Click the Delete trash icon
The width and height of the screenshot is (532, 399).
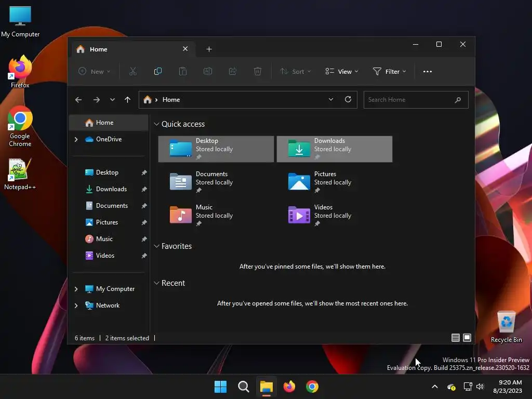pos(258,71)
